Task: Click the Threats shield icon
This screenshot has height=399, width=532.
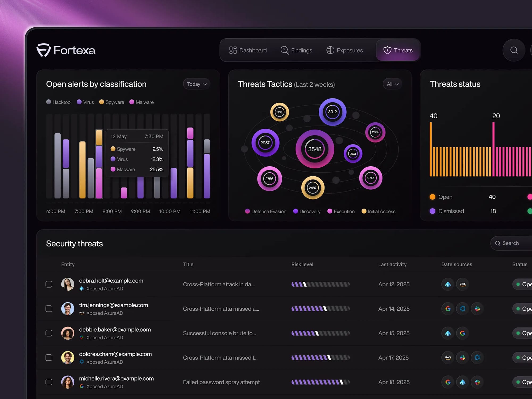Action: [x=387, y=50]
